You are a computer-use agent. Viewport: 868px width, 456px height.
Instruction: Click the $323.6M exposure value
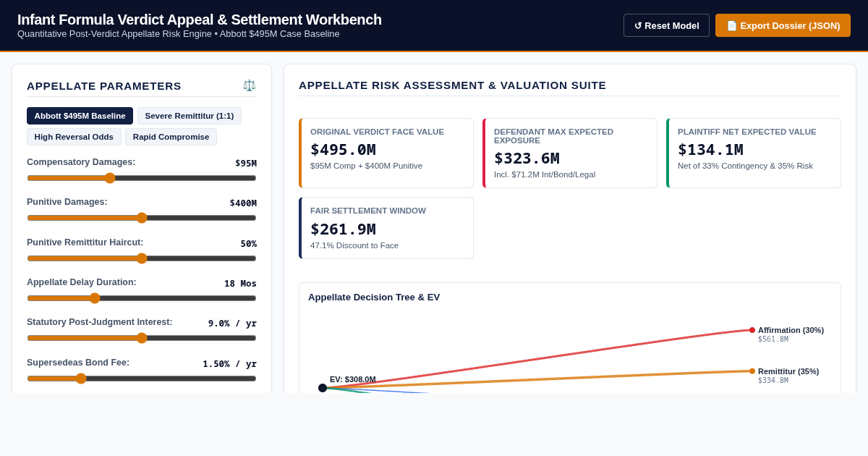[527, 158]
